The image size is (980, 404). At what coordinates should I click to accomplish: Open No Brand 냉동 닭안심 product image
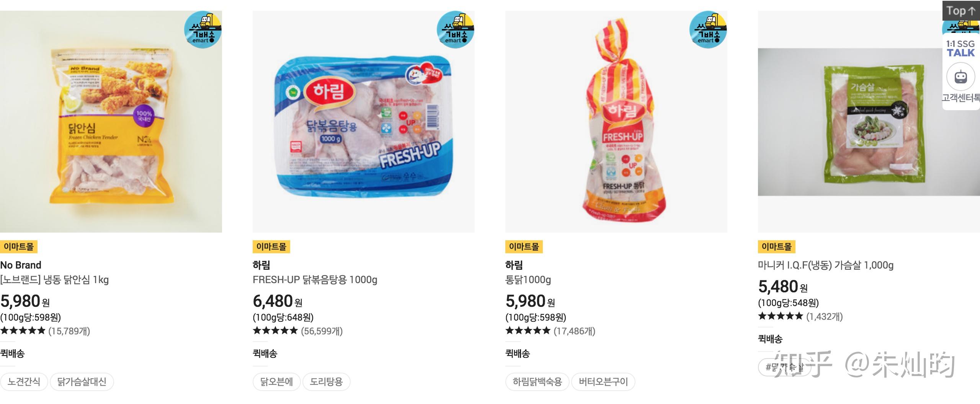click(111, 122)
